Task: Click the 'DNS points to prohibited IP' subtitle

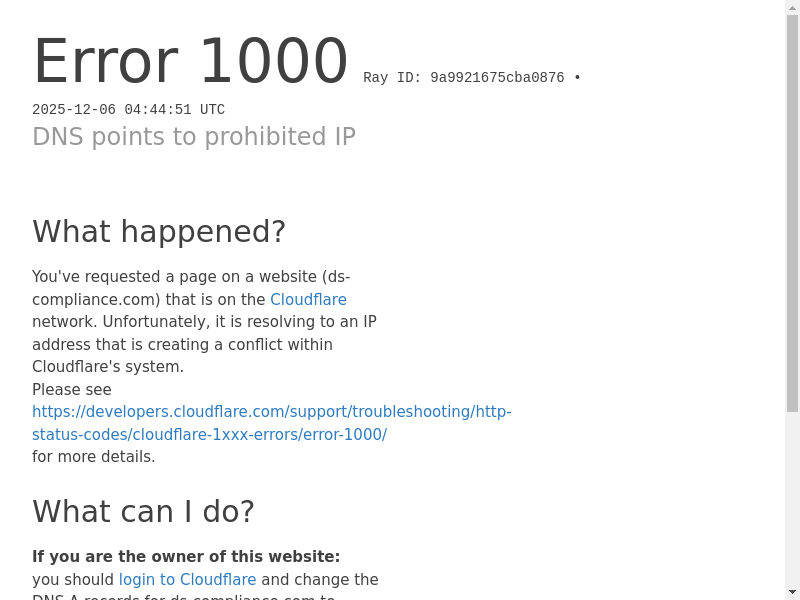Action: coord(194,137)
